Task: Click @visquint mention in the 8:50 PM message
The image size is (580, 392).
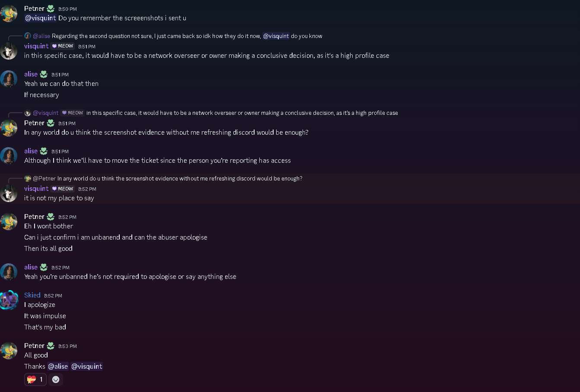Action: (41, 18)
